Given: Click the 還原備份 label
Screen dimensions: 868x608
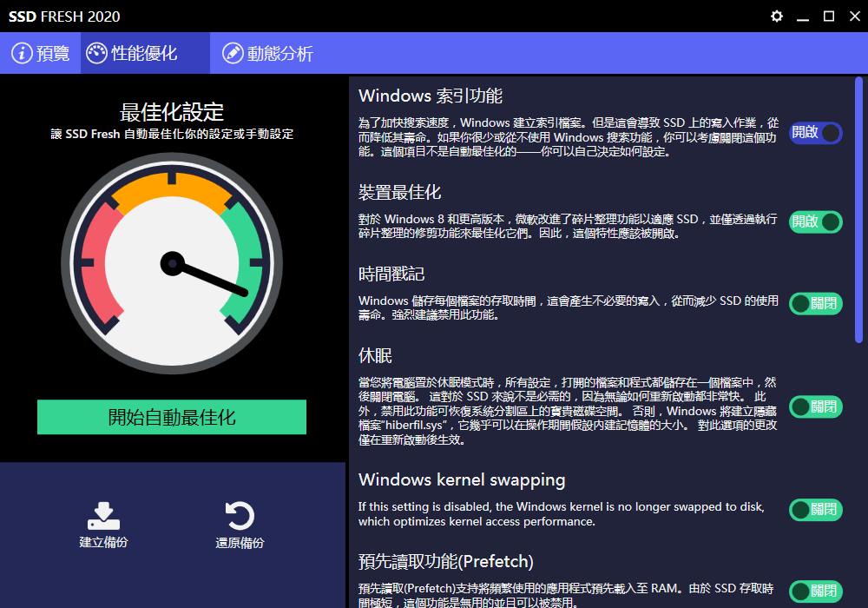Looking at the screenshot, I should point(240,543).
